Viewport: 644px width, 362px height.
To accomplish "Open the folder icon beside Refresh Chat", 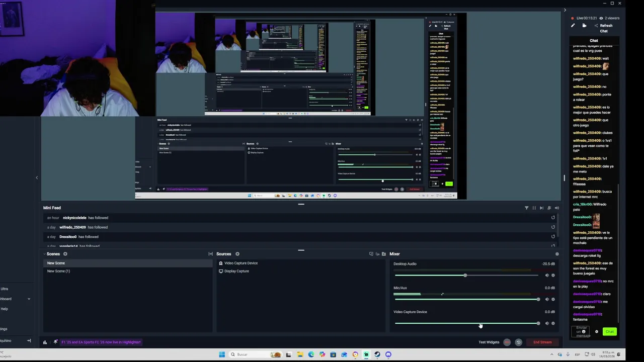I will 584,26.
